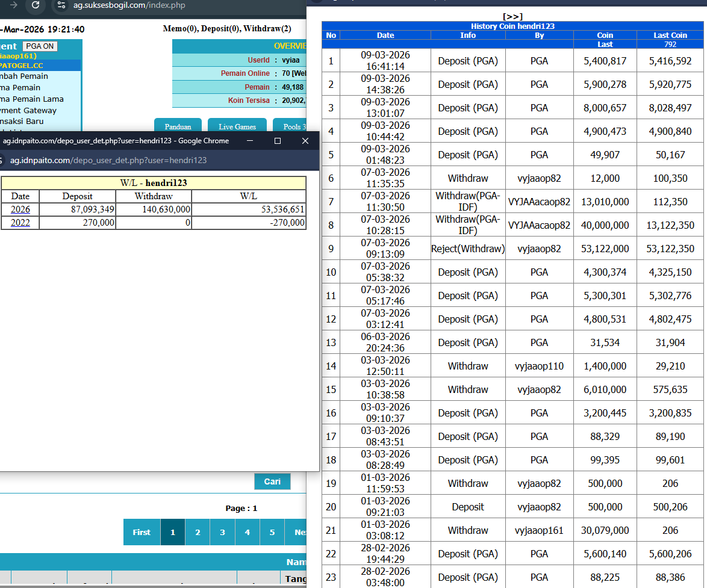Go to the First page
Image resolution: width=707 pixels, height=588 pixels.
[142, 532]
